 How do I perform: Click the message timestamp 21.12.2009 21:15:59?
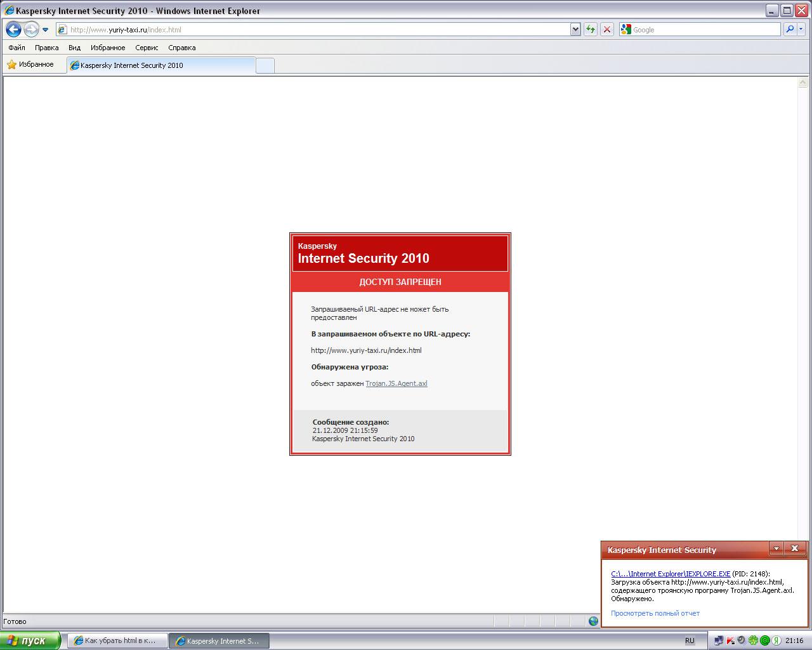click(345, 430)
